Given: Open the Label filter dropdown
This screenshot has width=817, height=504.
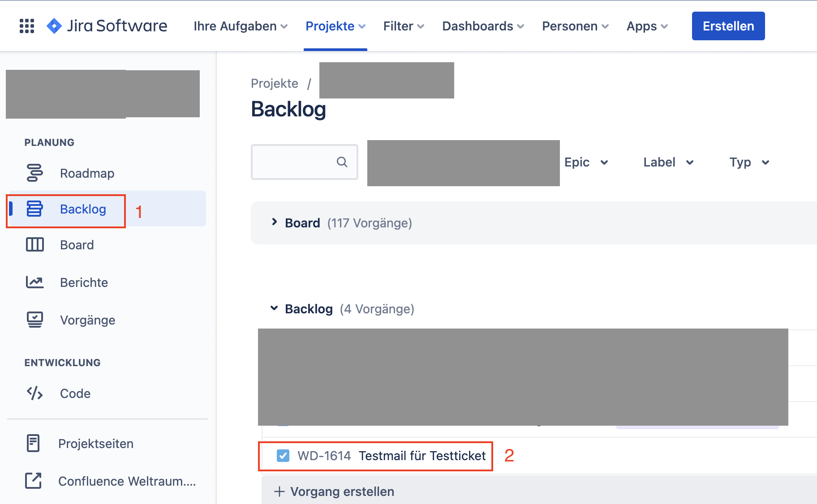Looking at the screenshot, I should (668, 162).
